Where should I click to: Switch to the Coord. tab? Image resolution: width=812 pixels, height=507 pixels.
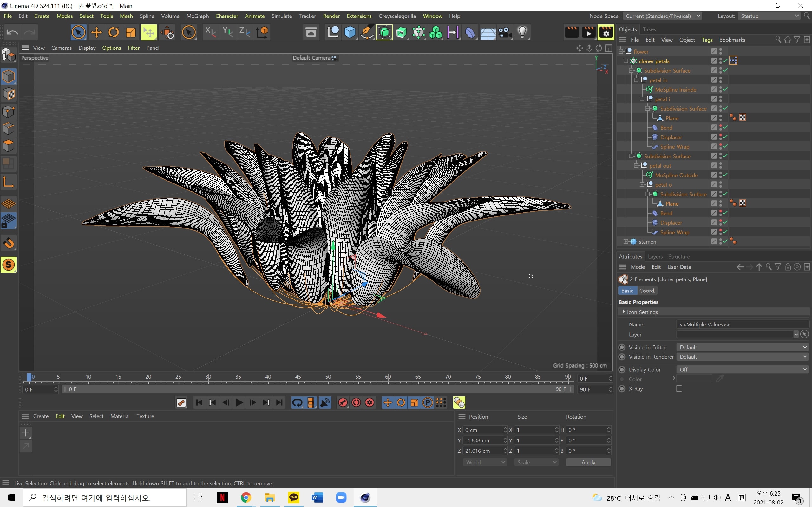click(646, 291)
